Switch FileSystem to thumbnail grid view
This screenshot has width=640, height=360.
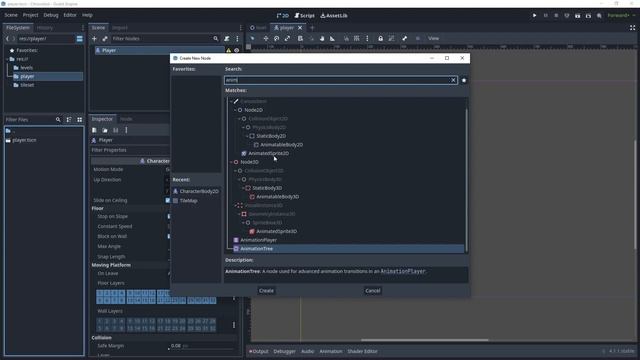click(80, 120)
